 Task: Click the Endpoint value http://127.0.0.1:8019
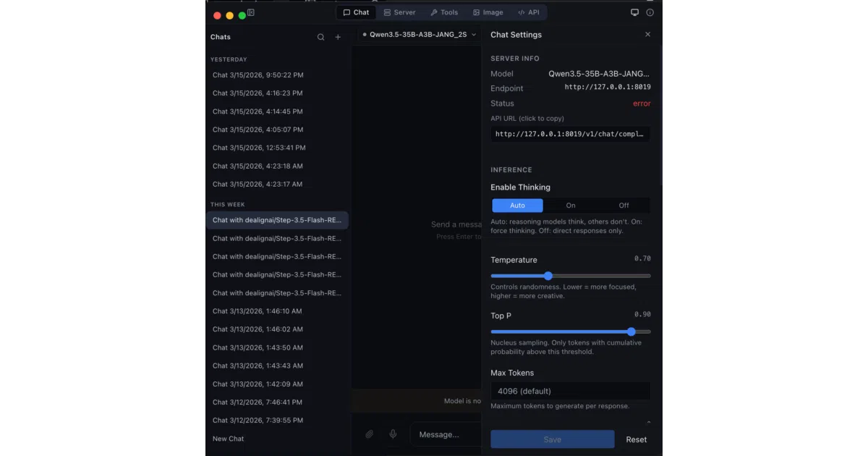point(608,87)
